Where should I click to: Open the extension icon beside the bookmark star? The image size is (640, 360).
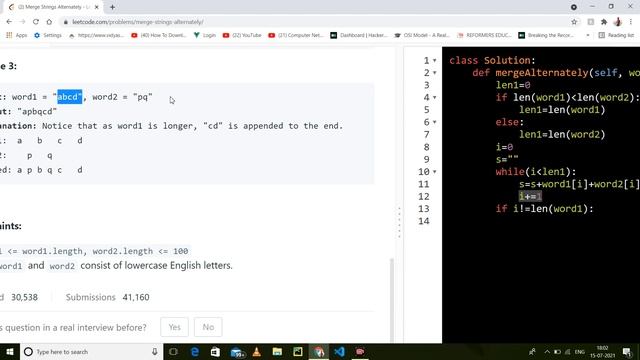point(591,22)
